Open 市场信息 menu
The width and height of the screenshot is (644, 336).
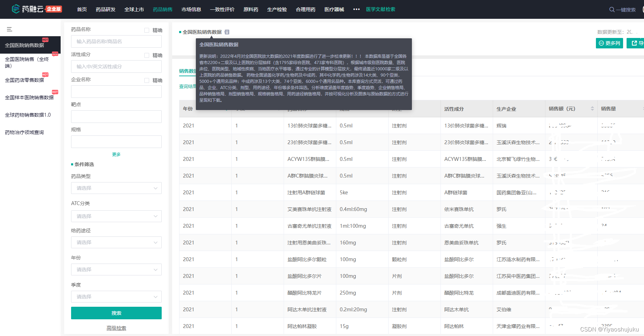coord(191,9)
